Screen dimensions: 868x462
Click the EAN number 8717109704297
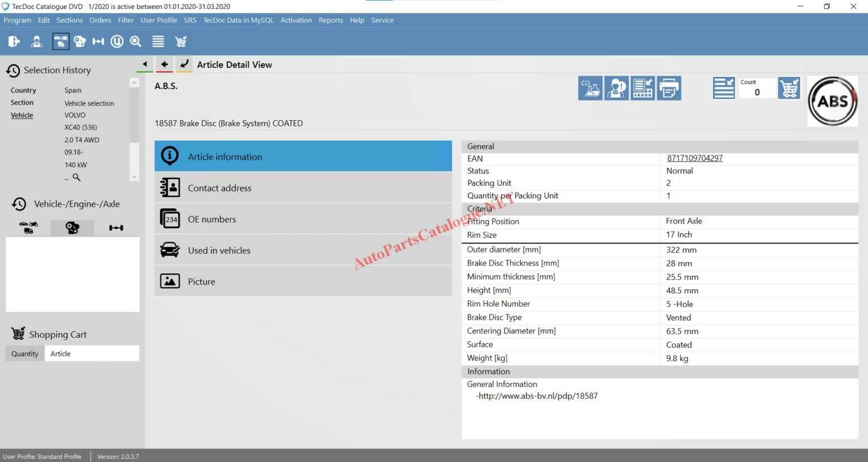695,158
